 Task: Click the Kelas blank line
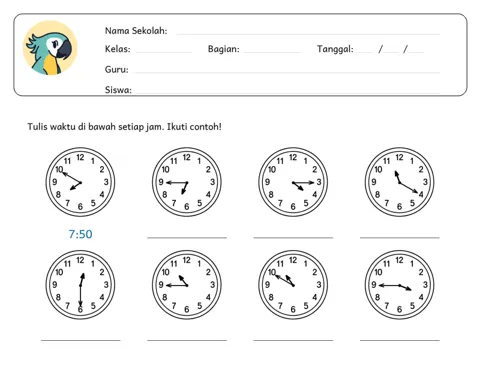(164, 52)
